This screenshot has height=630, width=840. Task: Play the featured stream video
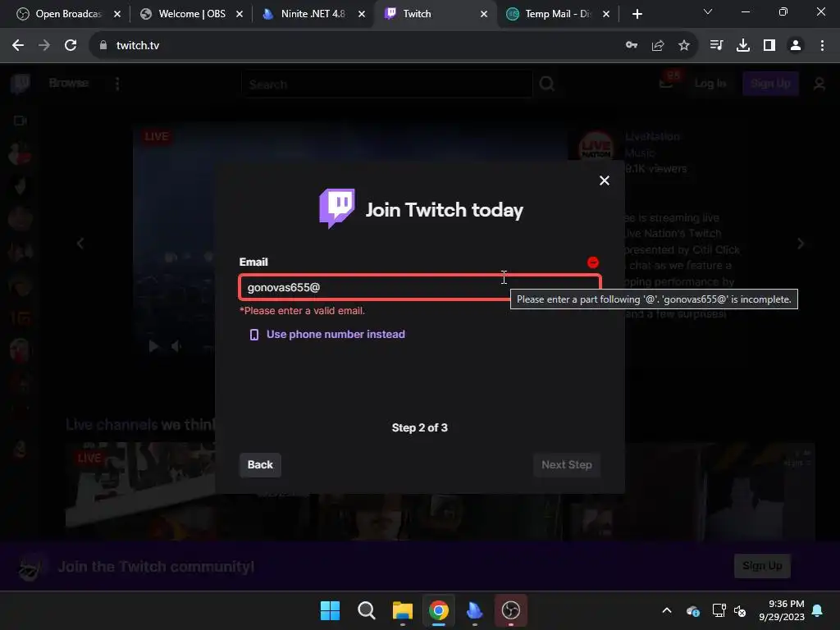tap(153, 347)
